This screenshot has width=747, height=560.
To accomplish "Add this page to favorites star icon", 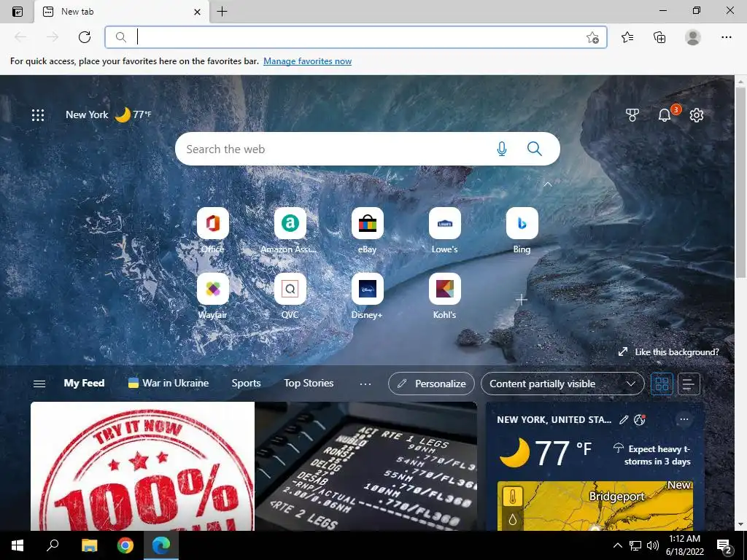I will 592,37.
